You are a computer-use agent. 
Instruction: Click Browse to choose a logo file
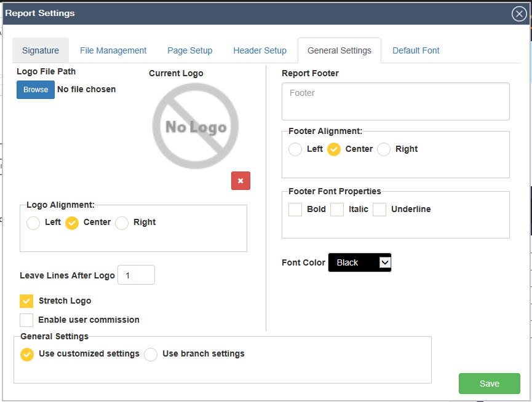[x=36, y=90]
